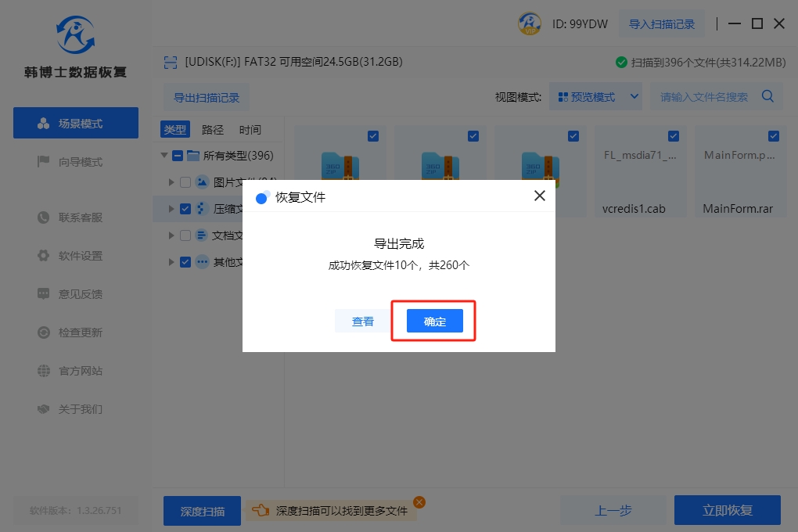Switch to the 时间 tab
The image size is (798, 532).
(x=250, y=130)
